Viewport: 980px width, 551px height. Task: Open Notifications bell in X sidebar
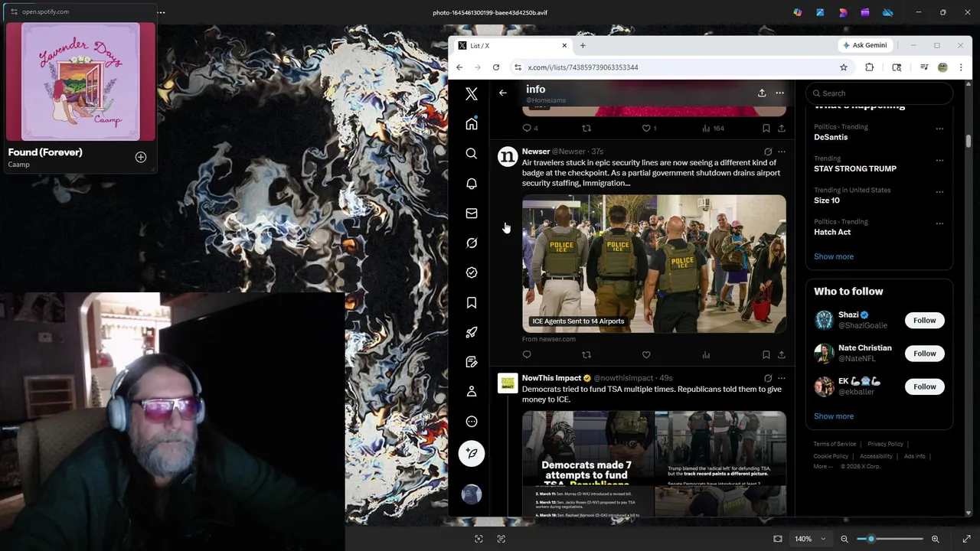472,184
